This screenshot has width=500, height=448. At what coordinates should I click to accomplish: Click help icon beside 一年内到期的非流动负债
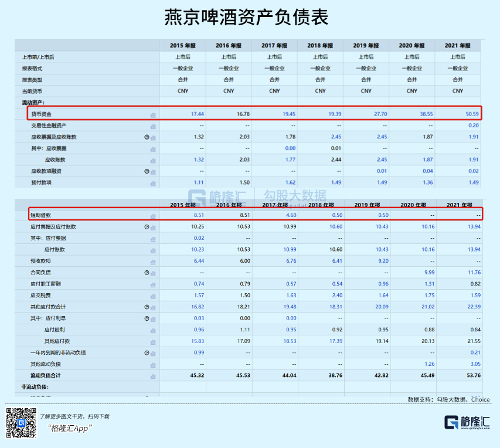pyautogui.click(x=147, y=353)
